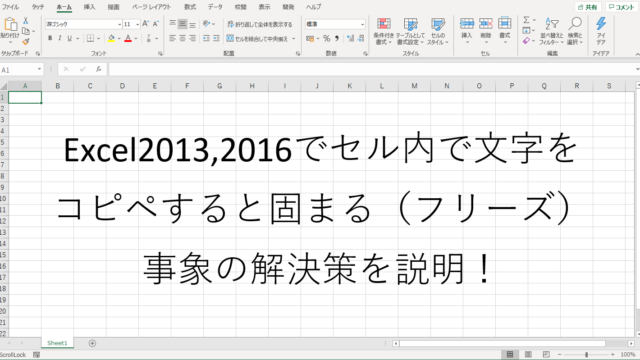Select the Format Painter brush icon

(26, 41)
